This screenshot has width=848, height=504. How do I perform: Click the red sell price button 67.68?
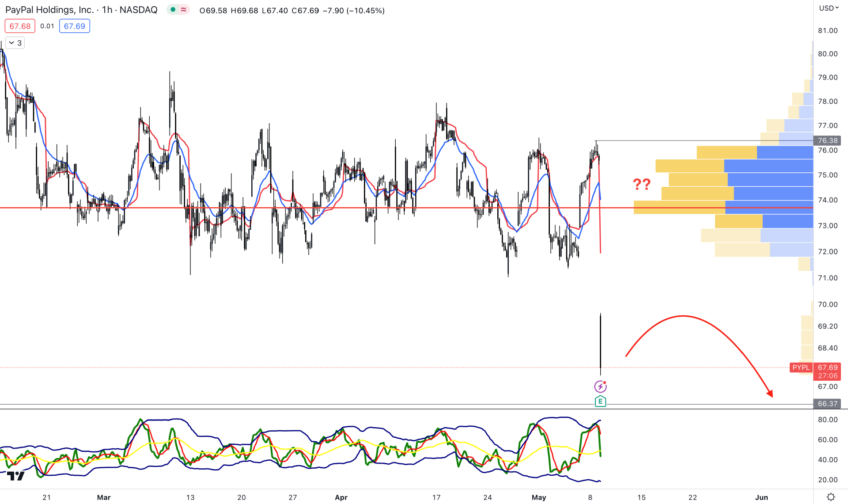[20, 26]
